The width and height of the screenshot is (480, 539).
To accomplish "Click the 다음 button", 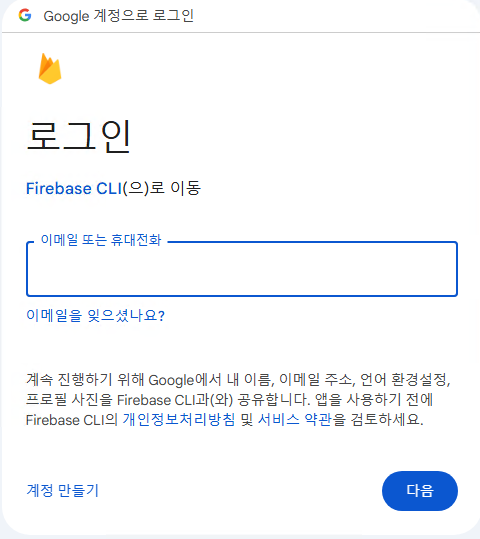I will (420, 491).
